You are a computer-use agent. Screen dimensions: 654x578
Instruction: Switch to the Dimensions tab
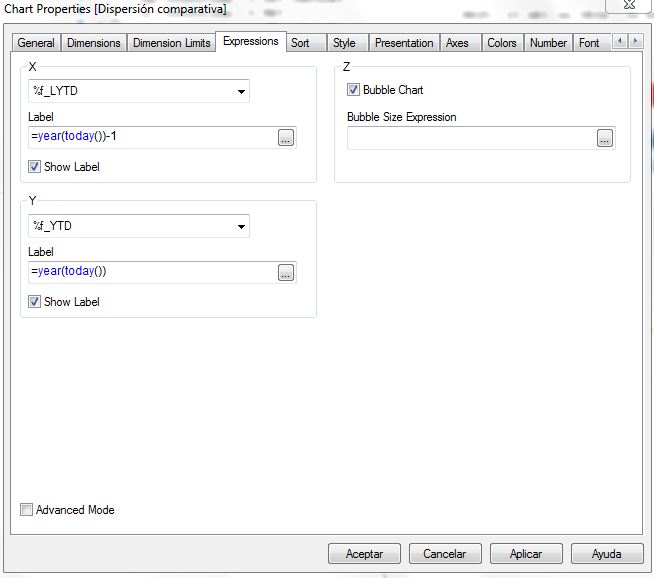[x=94, y=43]
